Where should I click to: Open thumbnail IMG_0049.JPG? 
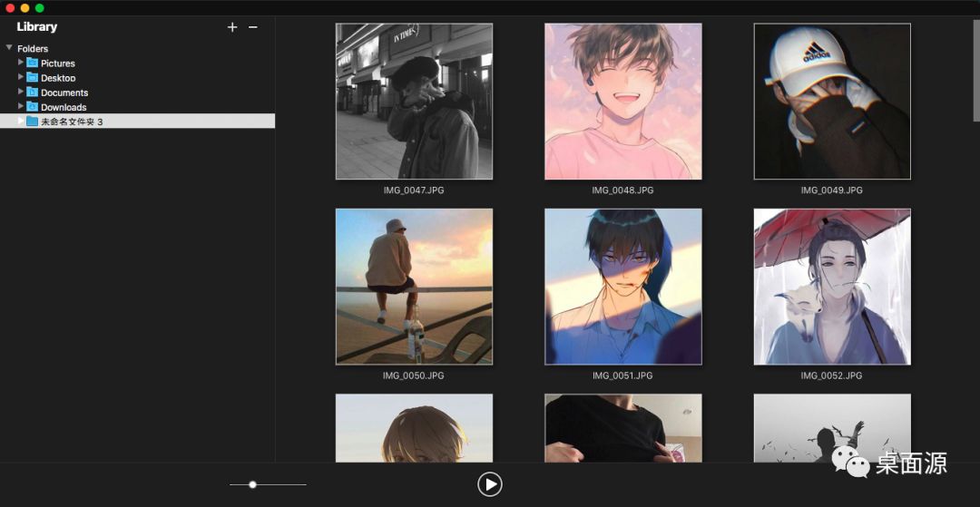coord(832,102)
